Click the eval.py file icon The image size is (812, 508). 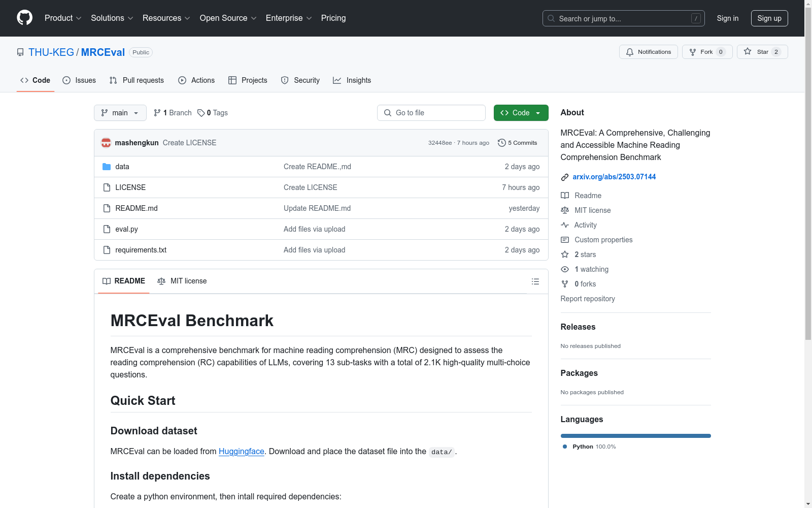(107, 229)
